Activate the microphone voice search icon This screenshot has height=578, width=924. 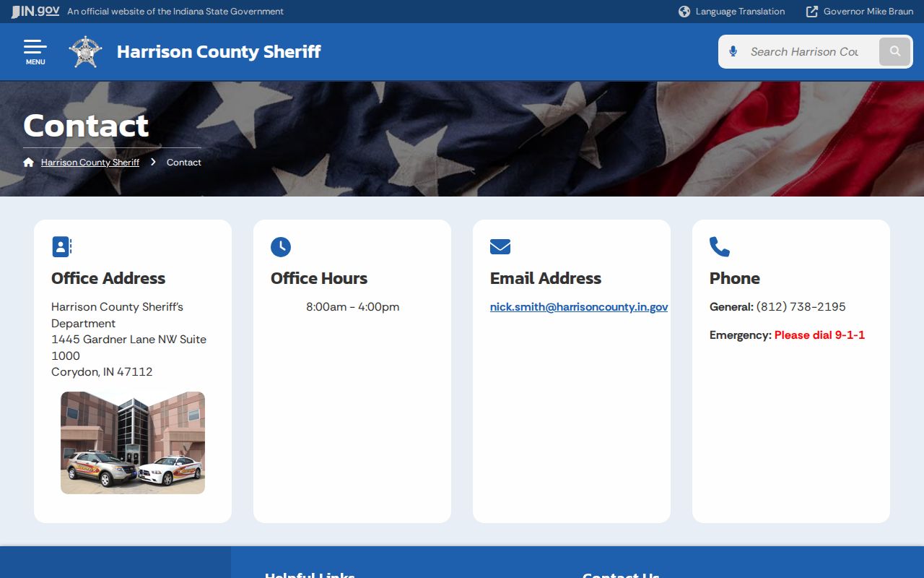(733, 51)
